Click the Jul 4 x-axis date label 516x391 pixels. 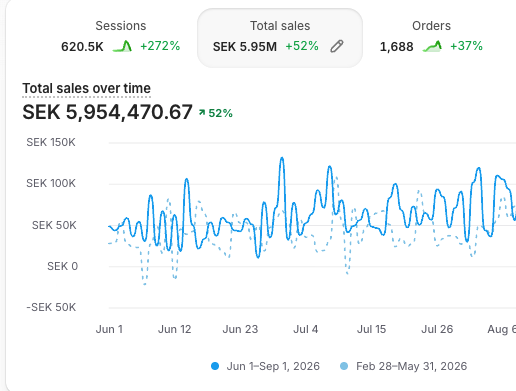[305, 329]
